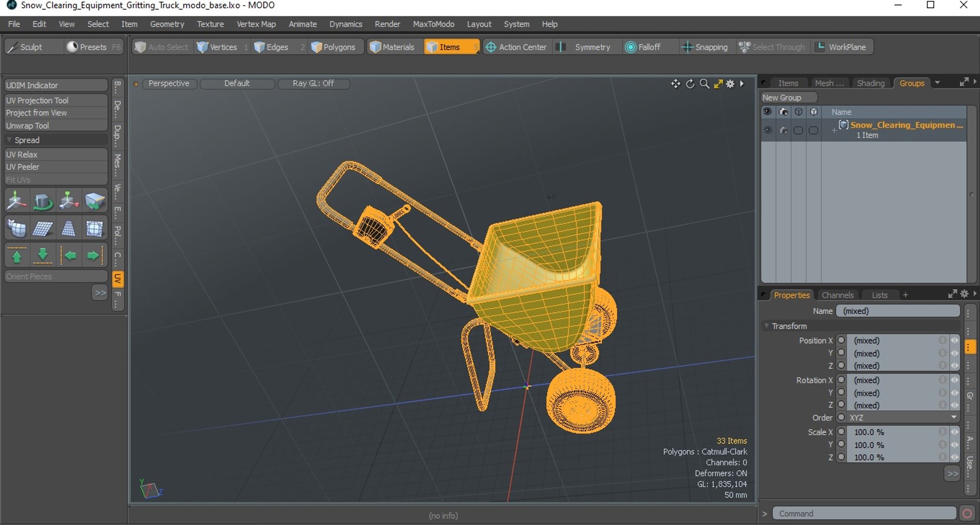Collapse the Transform section
980x525 pixels.
(766, 326)
